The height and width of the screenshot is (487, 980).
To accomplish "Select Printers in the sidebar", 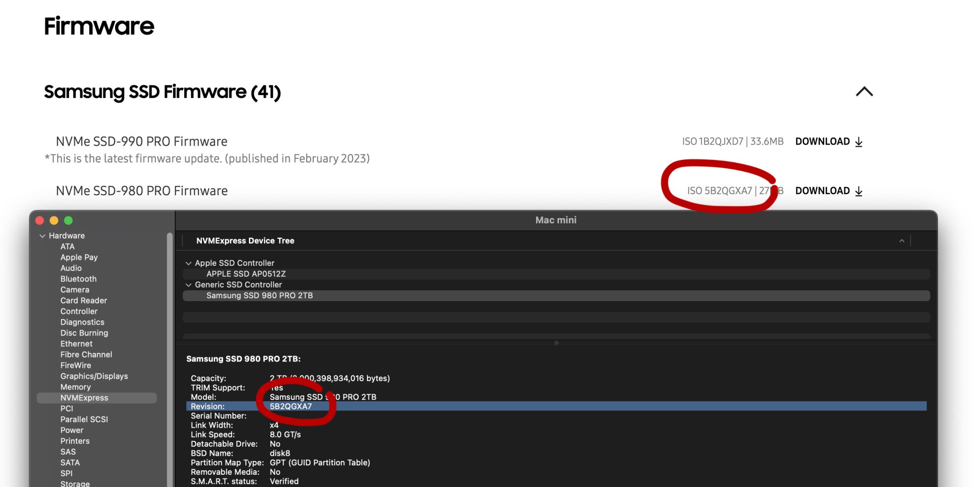I will click(x=75, y=441).
